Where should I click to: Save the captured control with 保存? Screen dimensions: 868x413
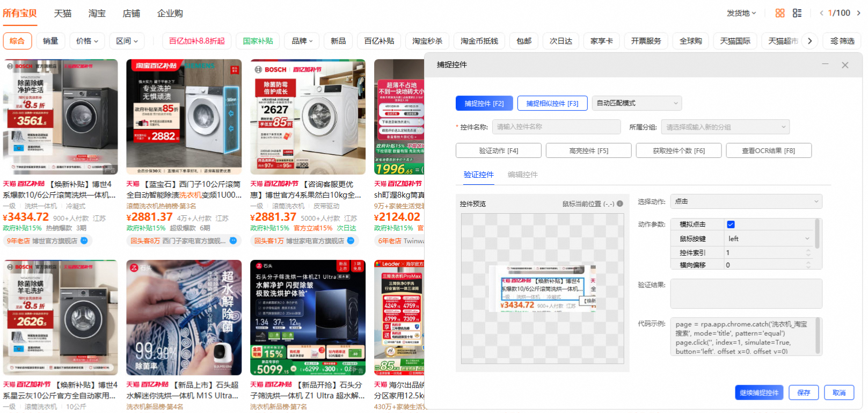pos(804,393)
